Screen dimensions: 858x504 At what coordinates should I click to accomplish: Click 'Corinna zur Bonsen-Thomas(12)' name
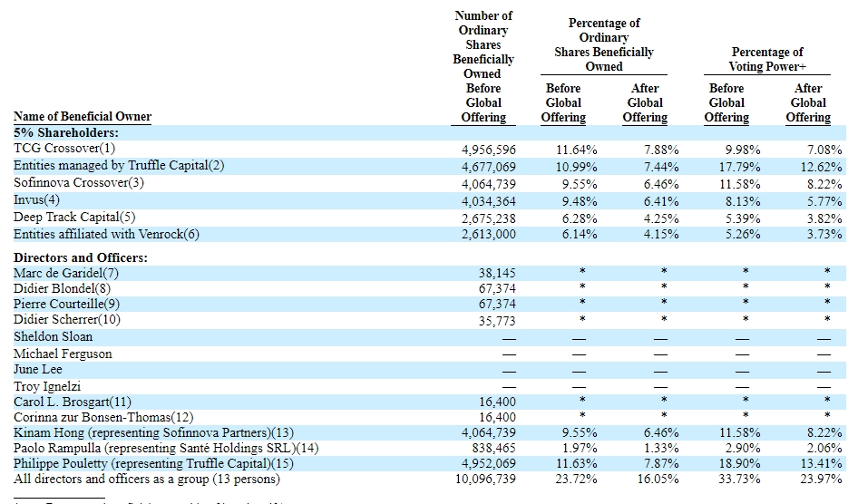(103, 417)
